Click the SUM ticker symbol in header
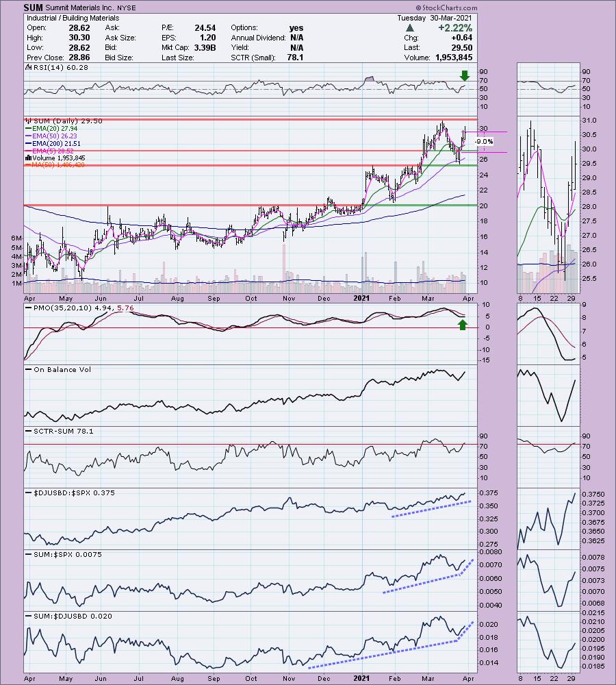616x685 pixels. (x=33, y=8)
